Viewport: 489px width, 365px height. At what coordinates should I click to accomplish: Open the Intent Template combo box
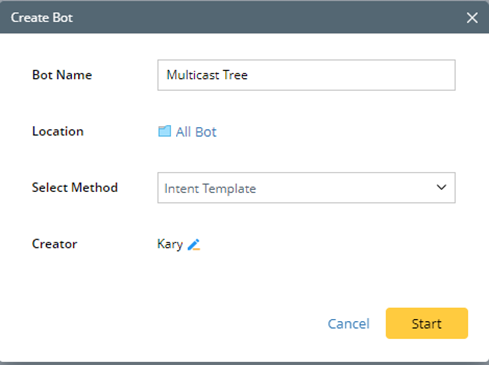coord(306,188)
